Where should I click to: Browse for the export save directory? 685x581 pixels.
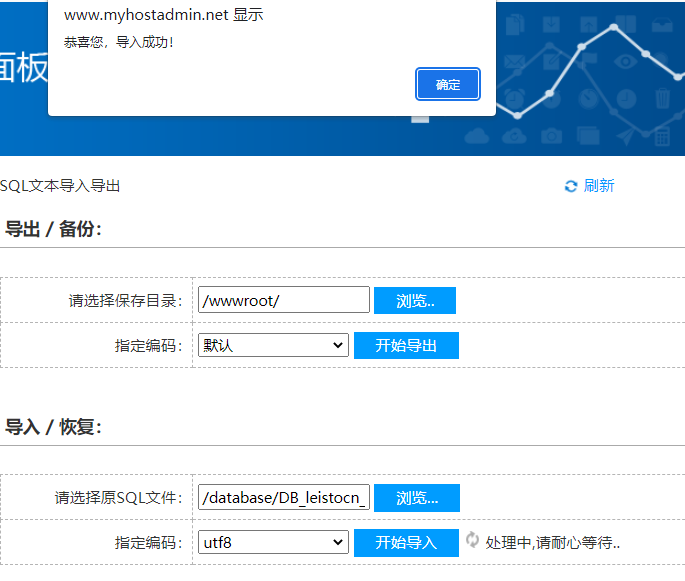coord(414,300)
